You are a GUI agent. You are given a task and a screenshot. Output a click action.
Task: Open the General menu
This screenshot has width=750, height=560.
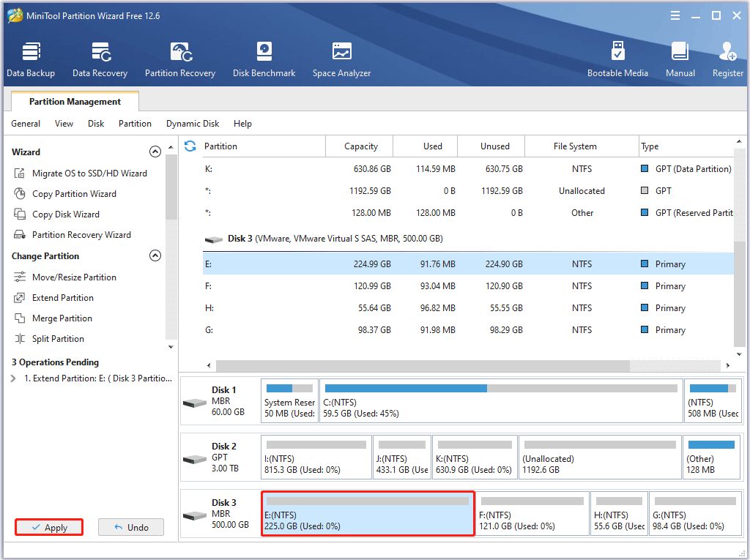pos(26,124)
